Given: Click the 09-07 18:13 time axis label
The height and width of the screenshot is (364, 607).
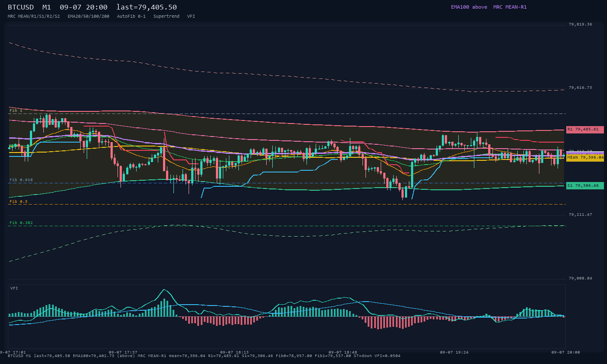Looking at the screenshot, I should pyautogui.click(x=235, y=352).
